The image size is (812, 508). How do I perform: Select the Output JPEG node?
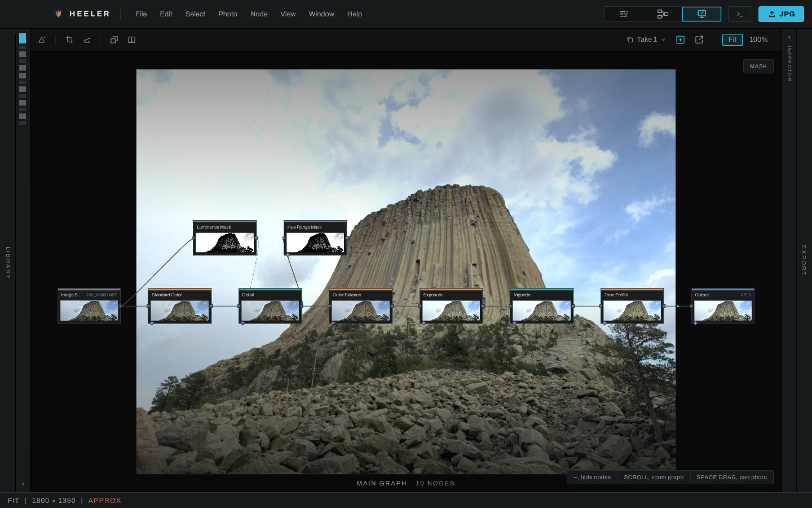click(723, 306)
